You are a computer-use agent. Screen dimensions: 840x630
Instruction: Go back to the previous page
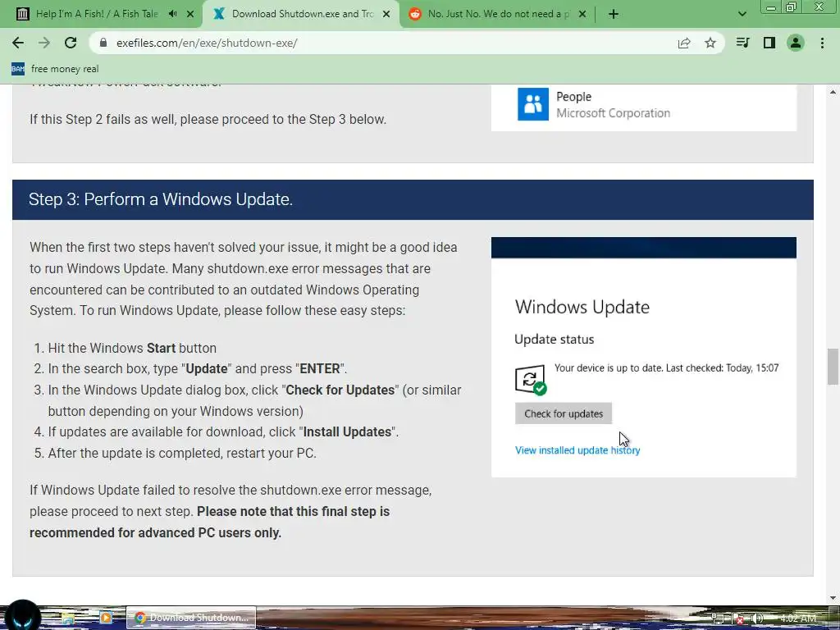(18, 43)
